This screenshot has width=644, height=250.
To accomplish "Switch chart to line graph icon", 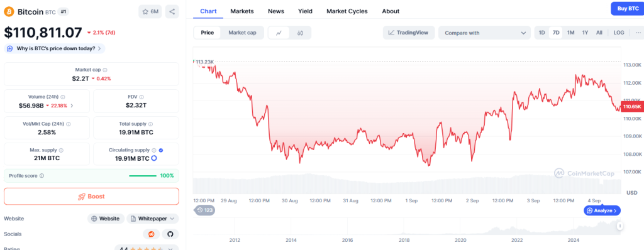I will click(x=279, y=33).
